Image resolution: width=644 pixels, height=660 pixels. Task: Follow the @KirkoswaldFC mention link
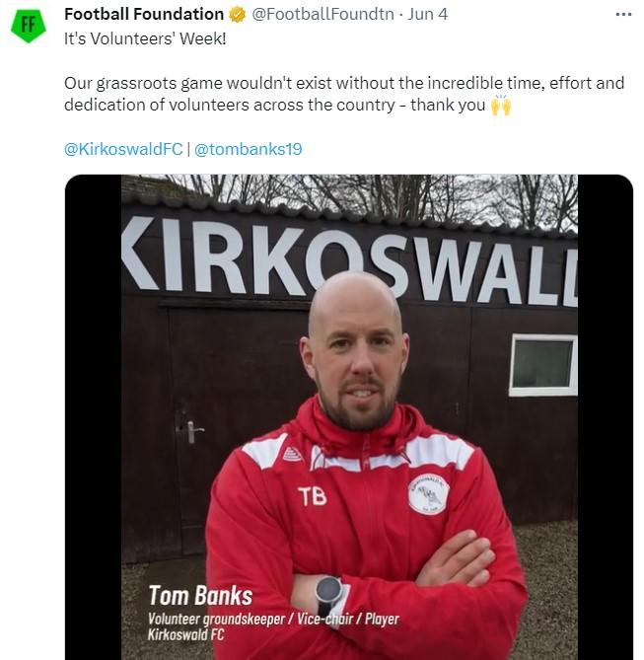(x=123, y=149)
